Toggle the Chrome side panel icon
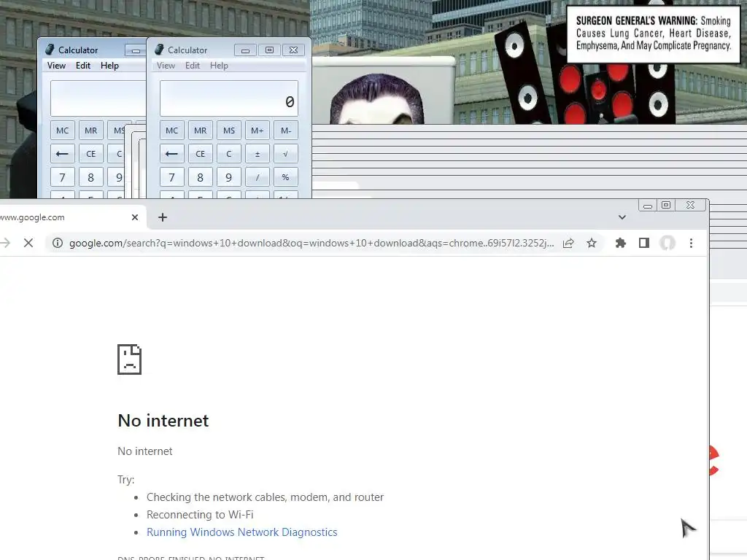This screenshot has width=747, height=560. [x=644, y=244]
